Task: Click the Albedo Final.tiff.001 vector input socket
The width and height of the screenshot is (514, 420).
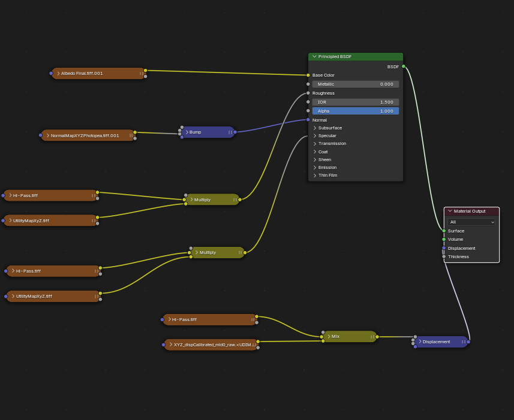Action: pyautogui.click(x=51, y=73)
